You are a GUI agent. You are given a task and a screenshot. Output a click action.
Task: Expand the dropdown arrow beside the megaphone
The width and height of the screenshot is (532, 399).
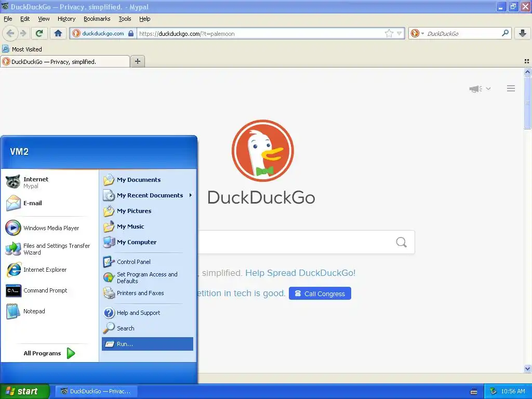point(488,88)
